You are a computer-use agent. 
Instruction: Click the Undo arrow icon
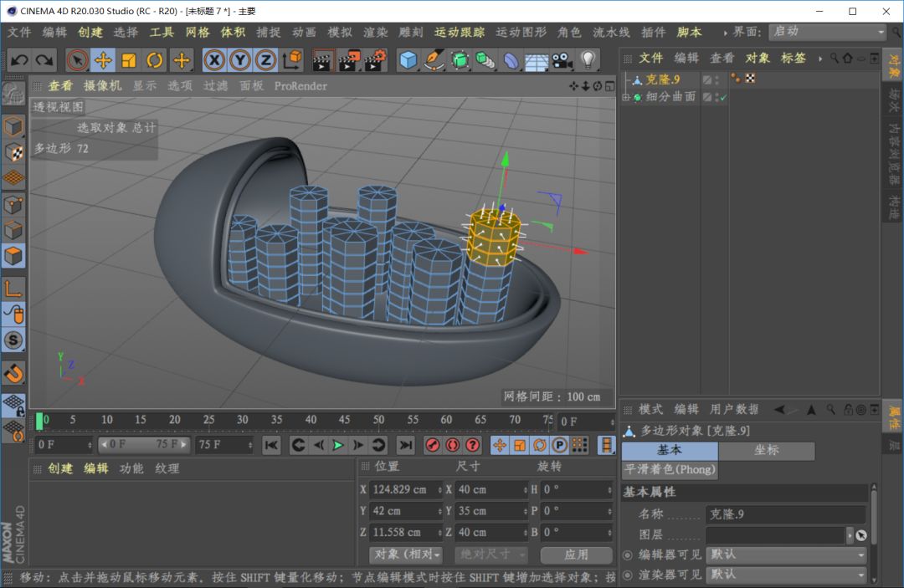19,60
